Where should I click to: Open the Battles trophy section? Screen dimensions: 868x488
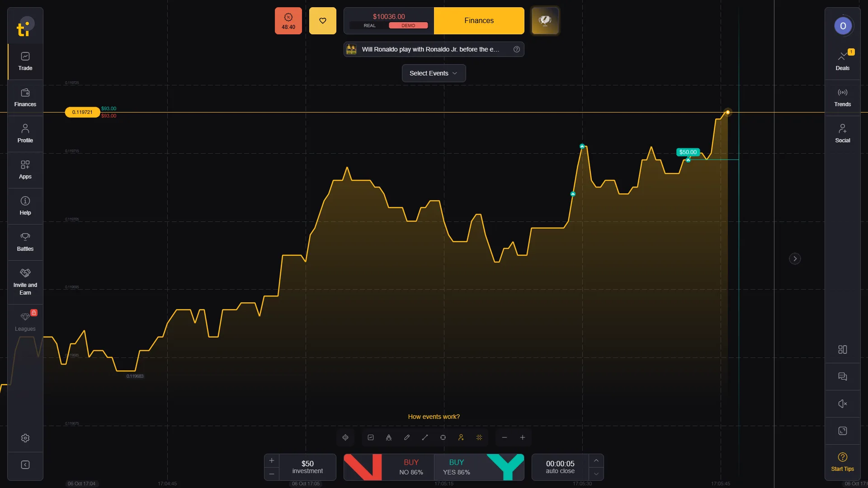pos(25,242)
